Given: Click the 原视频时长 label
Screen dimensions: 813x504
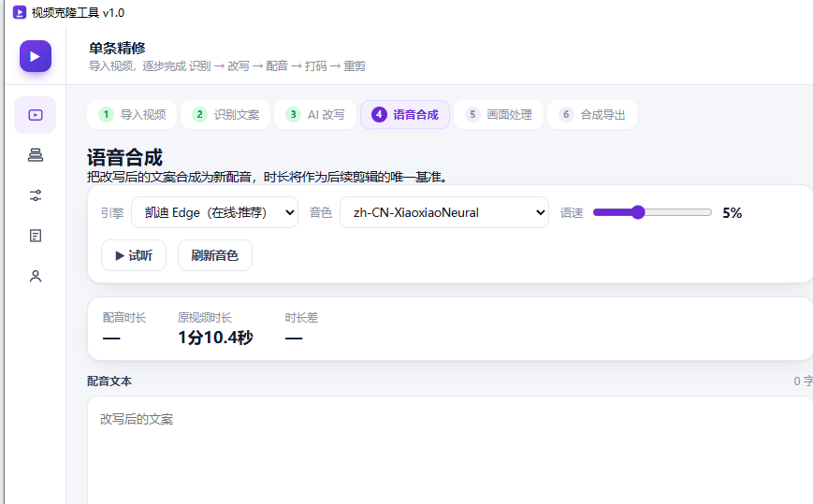Looking at the screenshot, I should [x=205, y=318].
